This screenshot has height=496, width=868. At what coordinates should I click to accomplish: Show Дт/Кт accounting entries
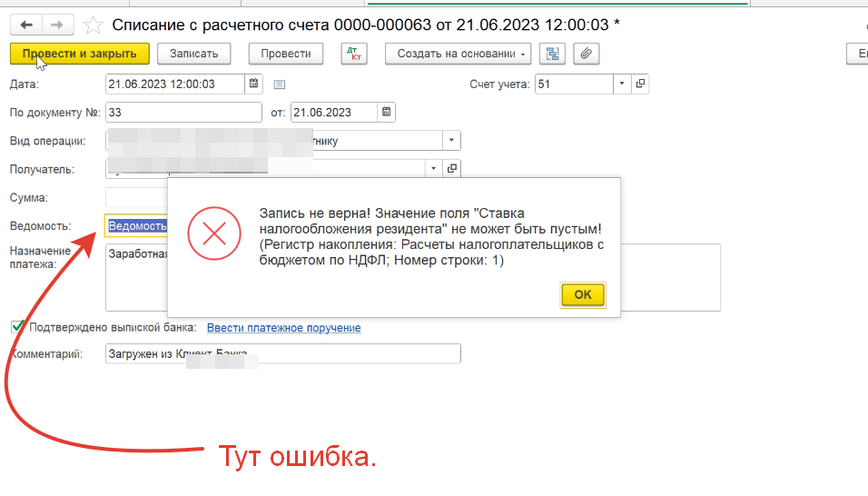[x=353, y=54]
